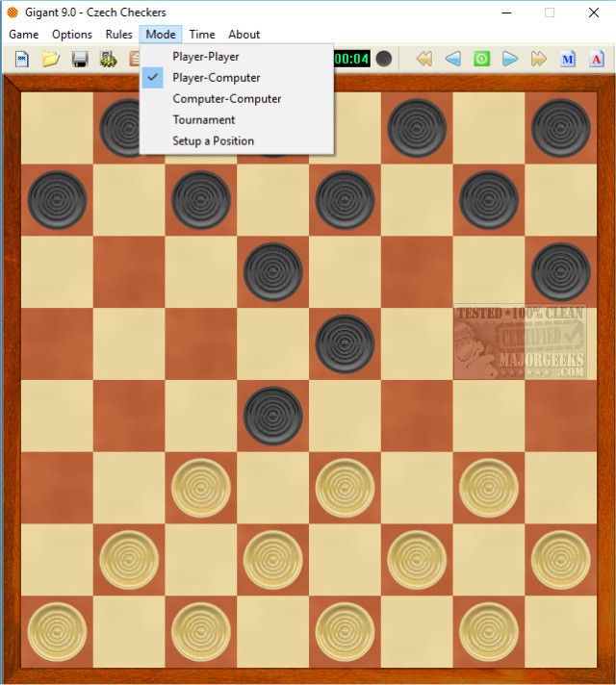
Task: Open a saved game with the folder icon
Action: coord(51,59)
